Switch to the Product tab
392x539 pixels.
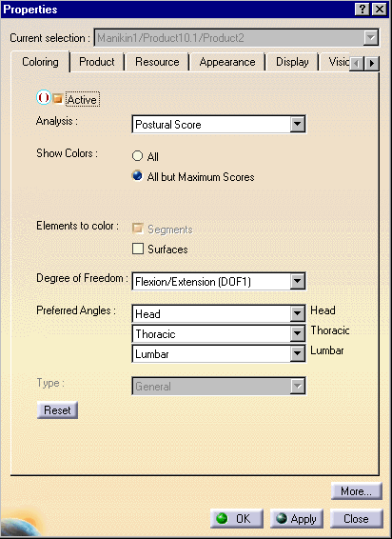97,62
